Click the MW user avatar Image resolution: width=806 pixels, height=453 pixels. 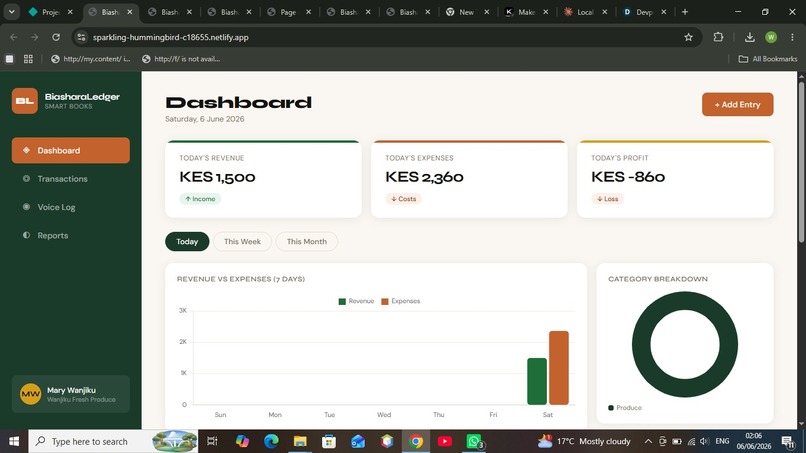pyautogui.click(x=30, y=394)
